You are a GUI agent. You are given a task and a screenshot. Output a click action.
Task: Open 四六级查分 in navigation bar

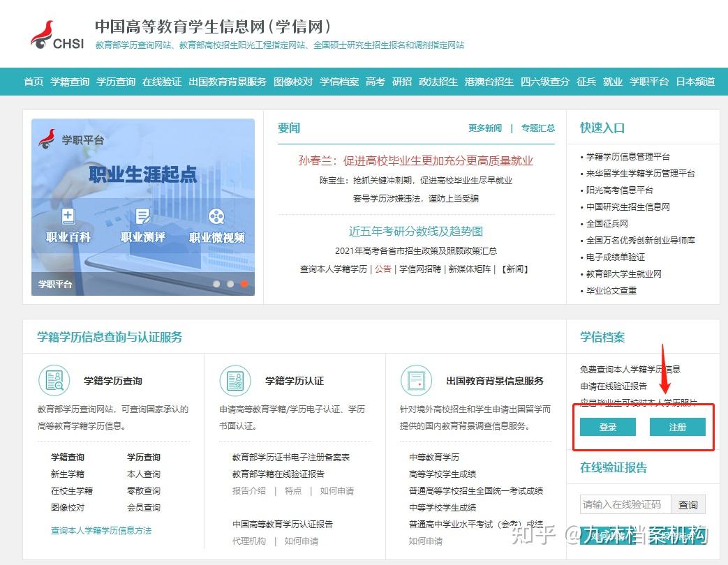[x=544, y=82]
